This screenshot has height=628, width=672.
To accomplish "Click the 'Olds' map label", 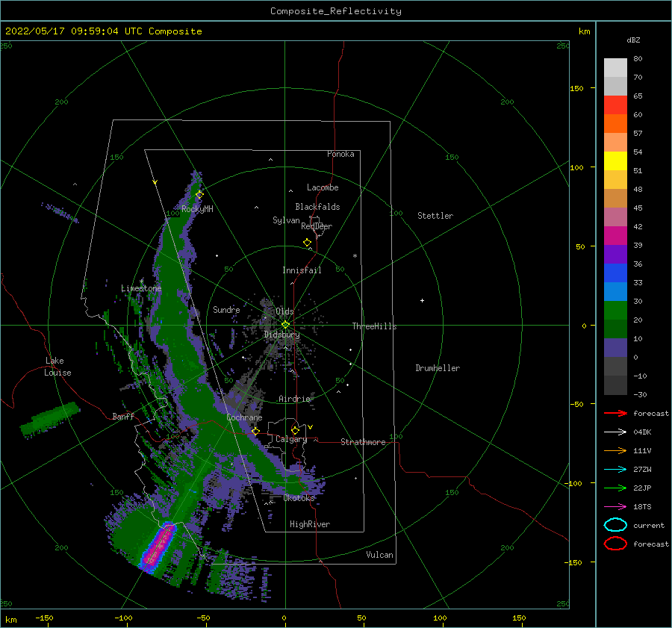I will [x=284, y=311].
